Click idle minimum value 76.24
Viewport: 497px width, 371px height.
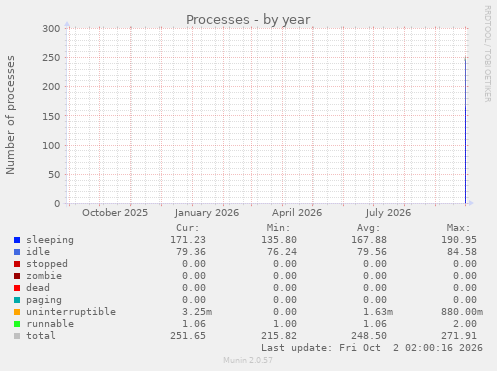282,252
